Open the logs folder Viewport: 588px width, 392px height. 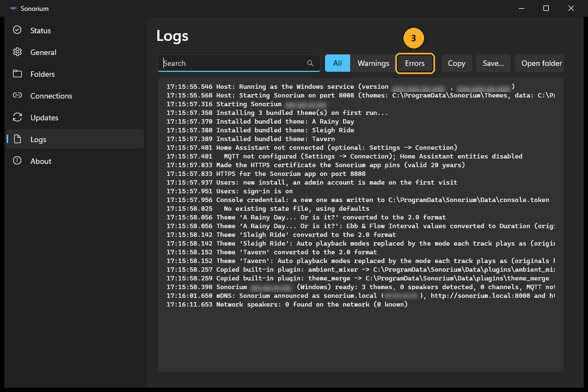(x=540, y=63)
